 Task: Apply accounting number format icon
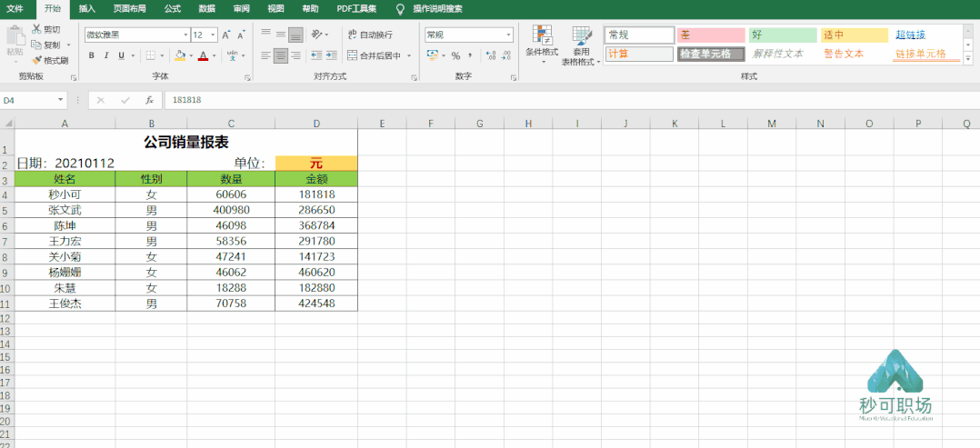click(433, 55)
